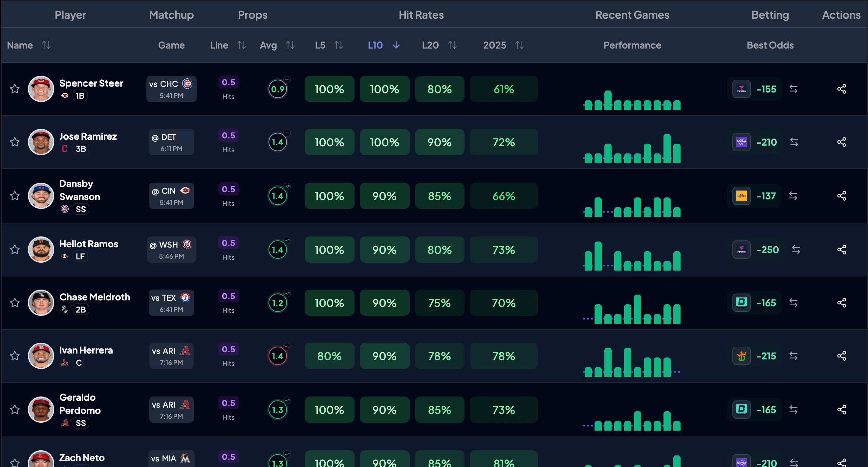Compare odds arrows next to -250
The image size is (868, 467).
796,250
